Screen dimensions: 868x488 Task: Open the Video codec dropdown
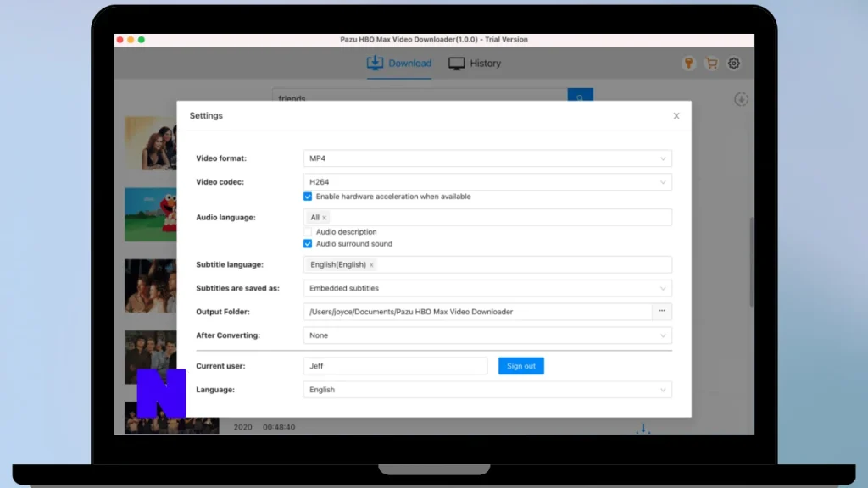(487, 181)
